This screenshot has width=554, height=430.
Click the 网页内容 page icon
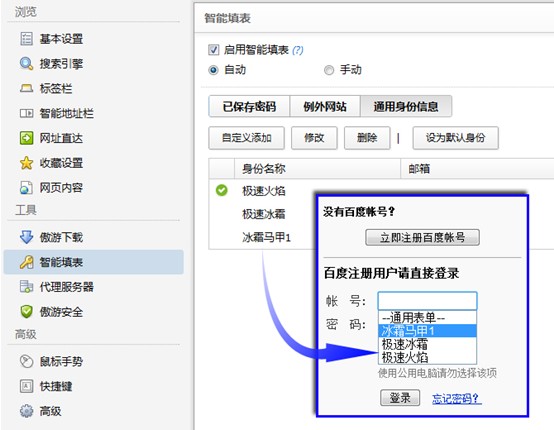[x=26, y=188]
